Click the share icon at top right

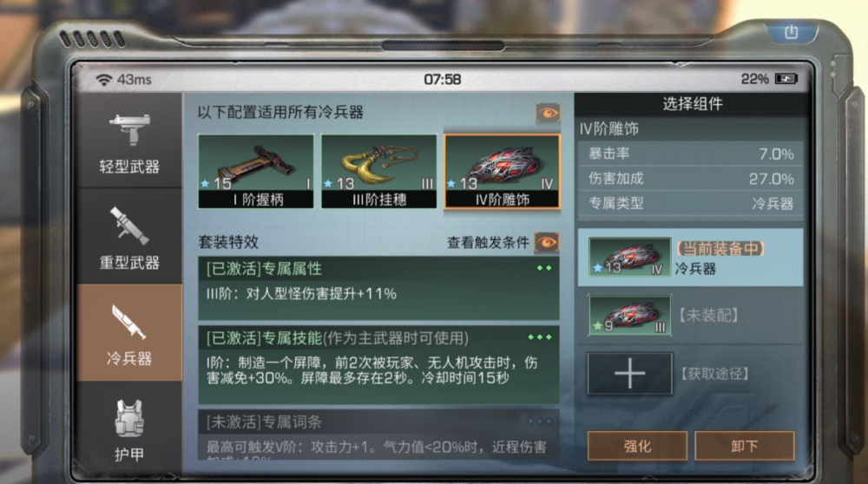point(791,32)
